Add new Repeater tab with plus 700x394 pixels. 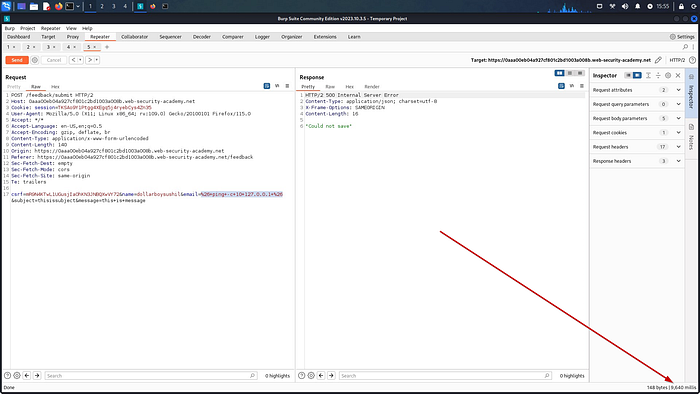click(107, 47)
